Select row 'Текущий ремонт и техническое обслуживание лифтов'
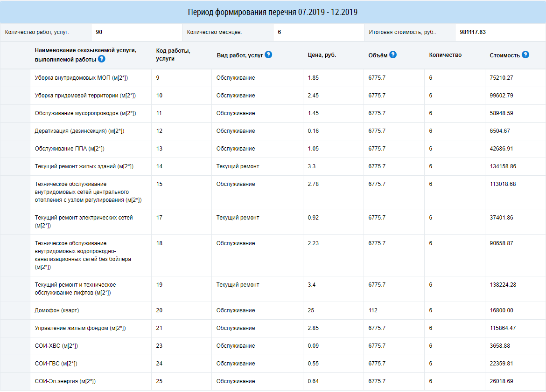Screen dimensions: 546x392 tap(273, 289)
